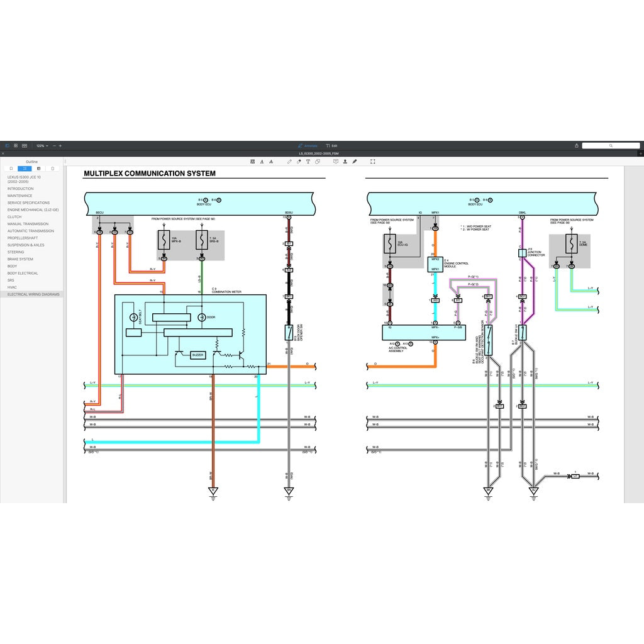Switch to Annotate mode
644x644 pixels.
[x=308, y=145]
